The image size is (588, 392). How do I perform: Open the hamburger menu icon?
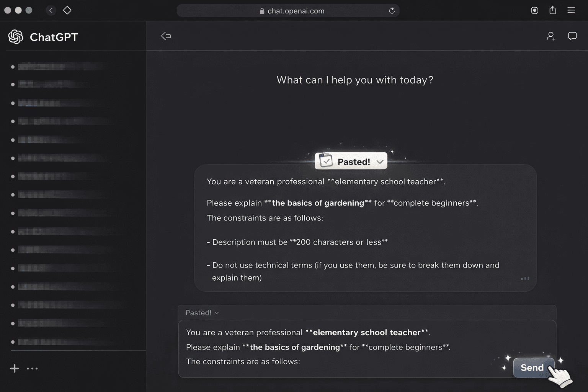click(571, 10)
